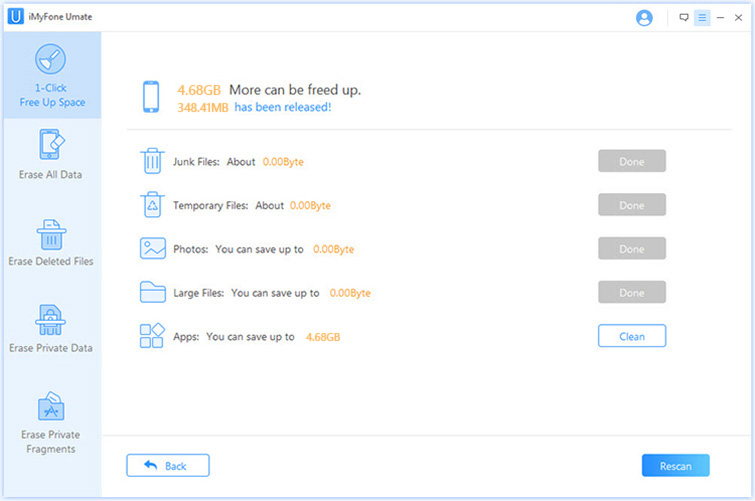Image resolution: width=755 pixels, height=501 pixels.
Task: Click the Large Files folder icon
Action: point(153,292)
